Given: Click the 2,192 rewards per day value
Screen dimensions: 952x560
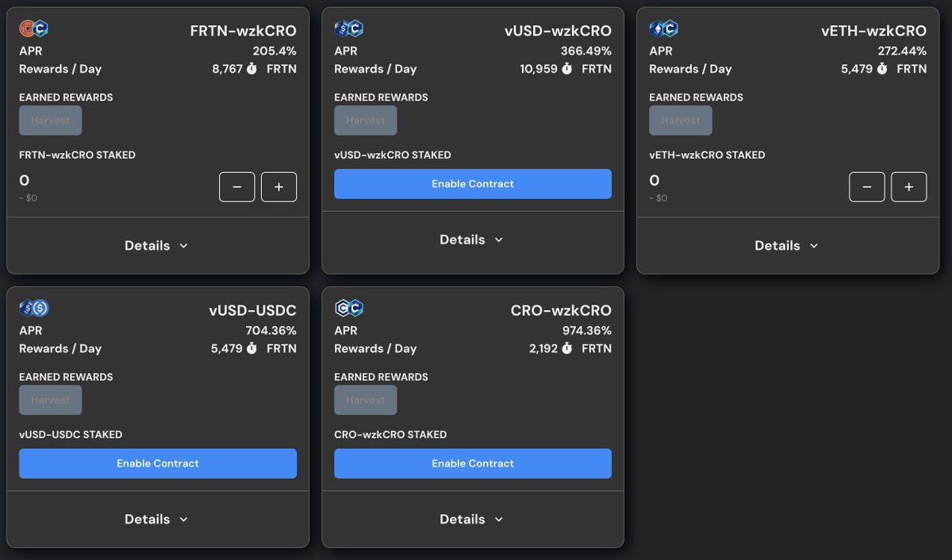Looking at the screenshot, I should point(543,348).
